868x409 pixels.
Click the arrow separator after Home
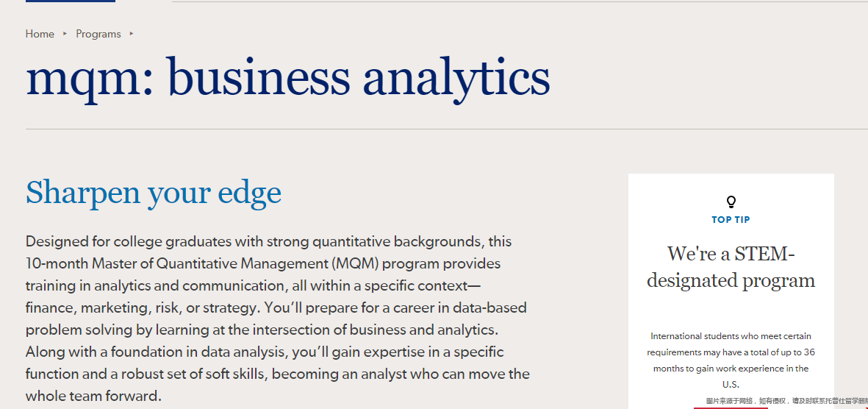pyautogui.click(x=65, y=34)
